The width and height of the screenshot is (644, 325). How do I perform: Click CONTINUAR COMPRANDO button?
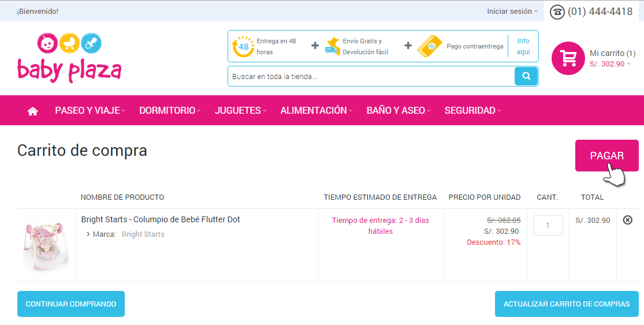[71, 304]
